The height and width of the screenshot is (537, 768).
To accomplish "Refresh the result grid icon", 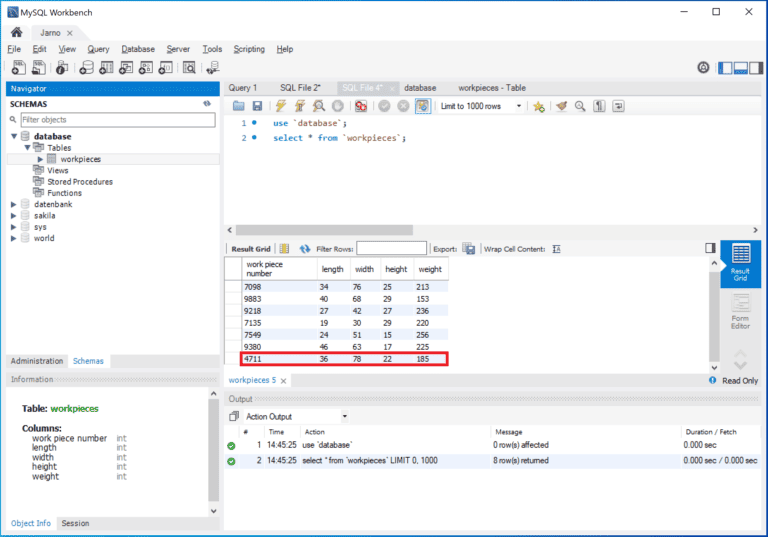I will 305,249.
